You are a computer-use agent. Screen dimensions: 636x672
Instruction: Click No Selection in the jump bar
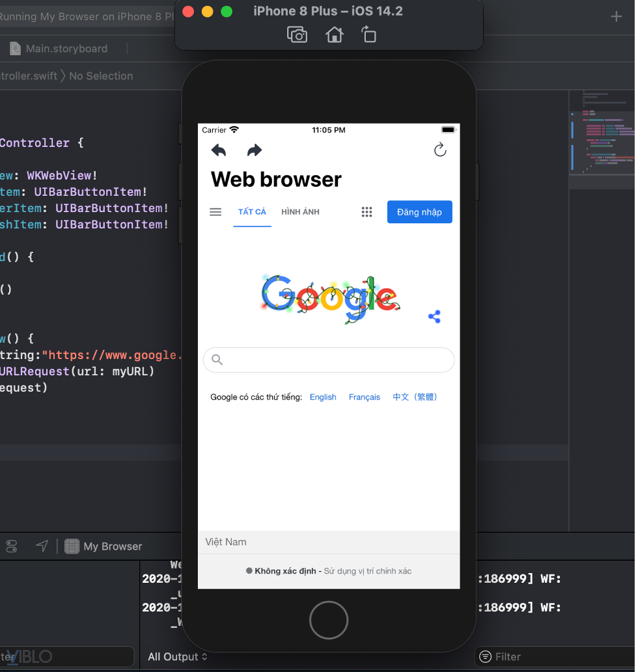click(101, 76)
